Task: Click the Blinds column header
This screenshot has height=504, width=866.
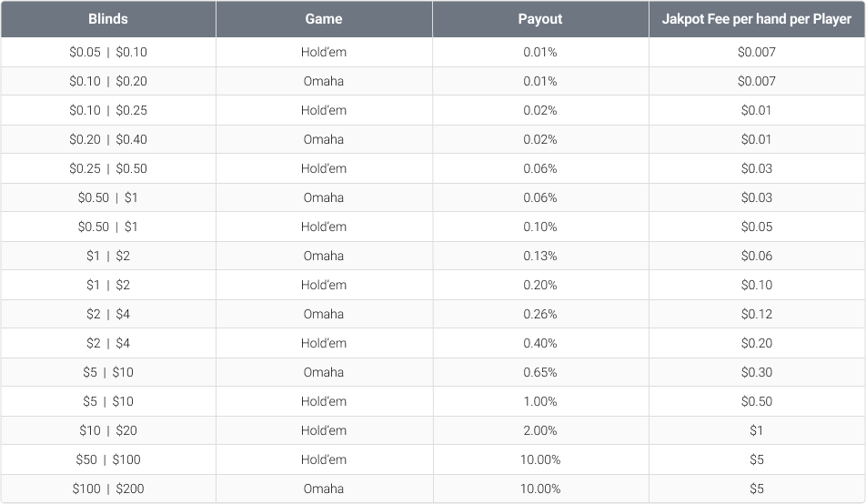Action: pyautogui.click(x=108, y=19)
